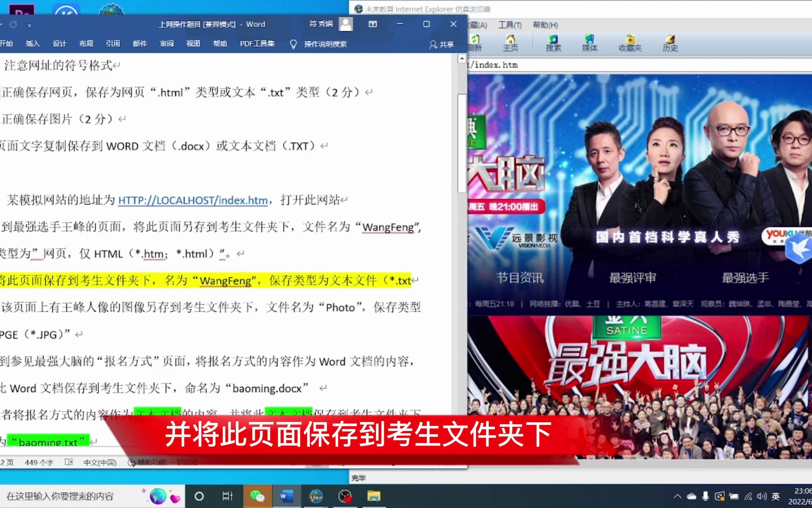Click the 中文(中国) language indicator
812x508 pixels.
point(100,462)
